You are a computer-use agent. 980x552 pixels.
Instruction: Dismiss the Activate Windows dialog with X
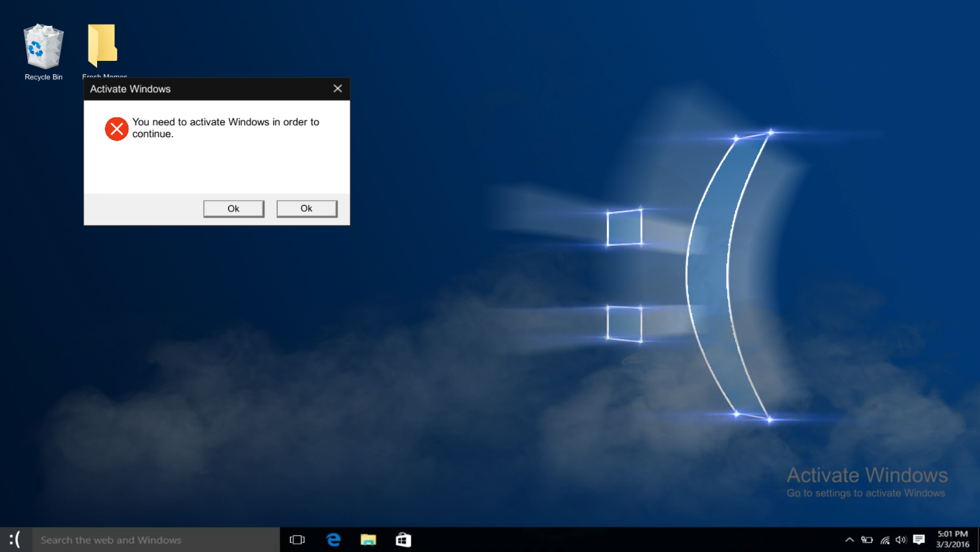tap(338, 88)
